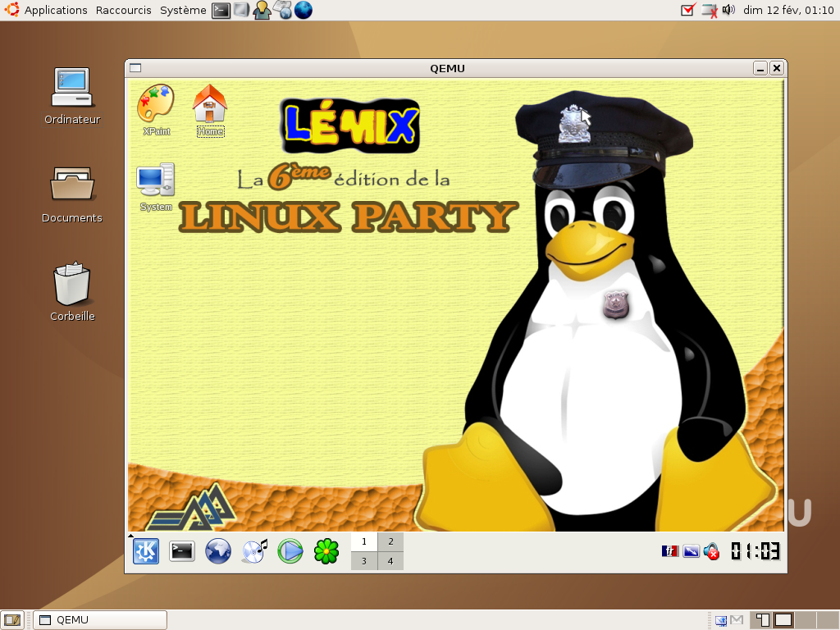Click the person with lightbulb launcher icon

pyautogui.click(x=262, y=10)
